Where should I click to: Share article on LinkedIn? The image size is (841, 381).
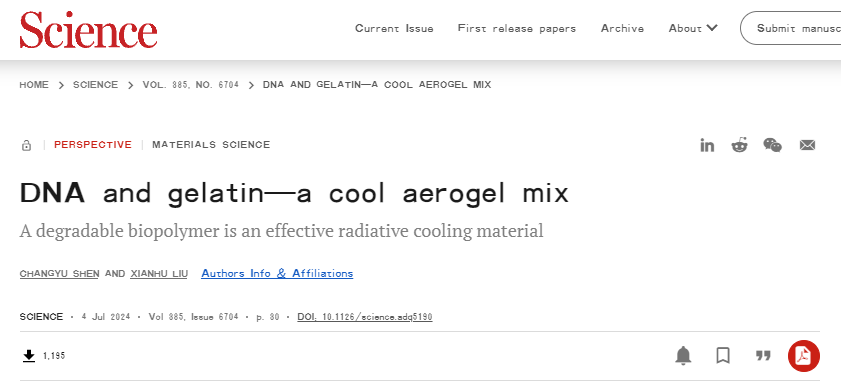[x=707, y=145]
